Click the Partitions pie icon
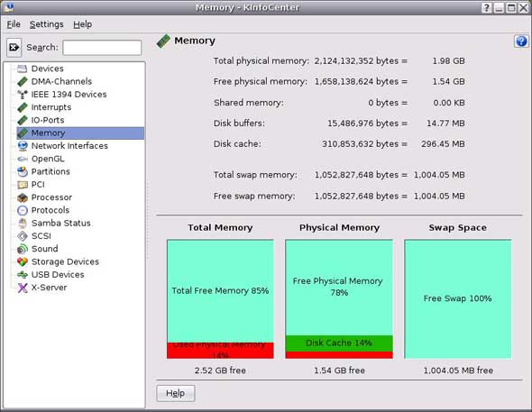The image size is (532, 412). (x=23, y=172)
